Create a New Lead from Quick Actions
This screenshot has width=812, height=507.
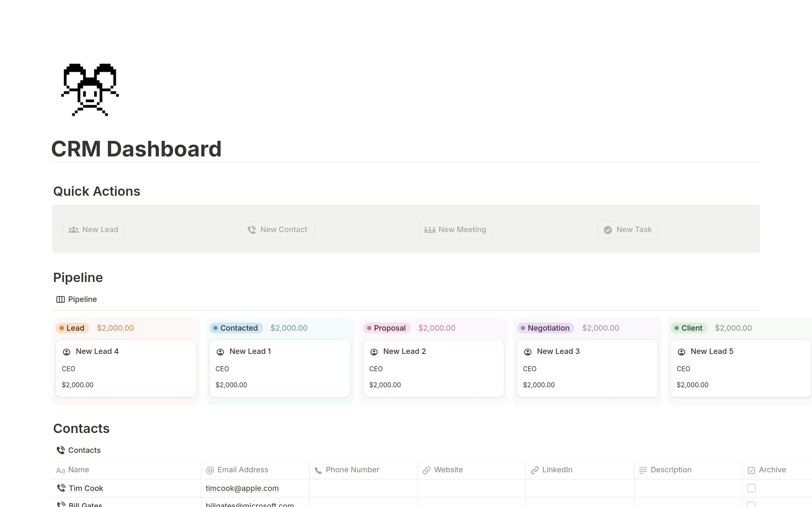94,230
